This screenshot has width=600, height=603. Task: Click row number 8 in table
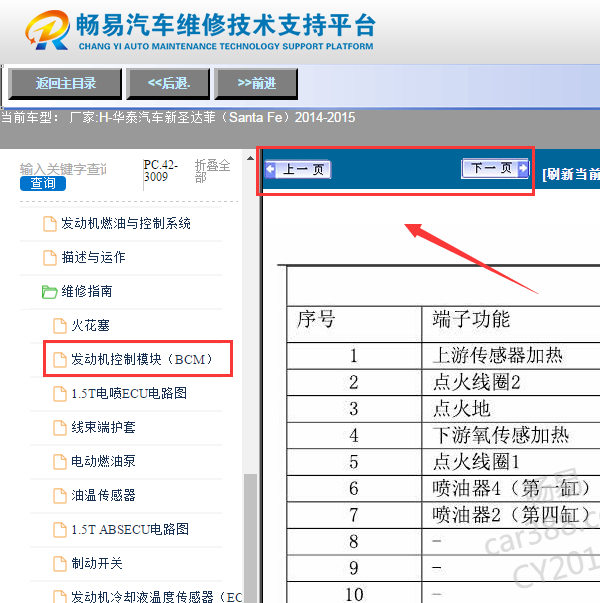(354, 541)
